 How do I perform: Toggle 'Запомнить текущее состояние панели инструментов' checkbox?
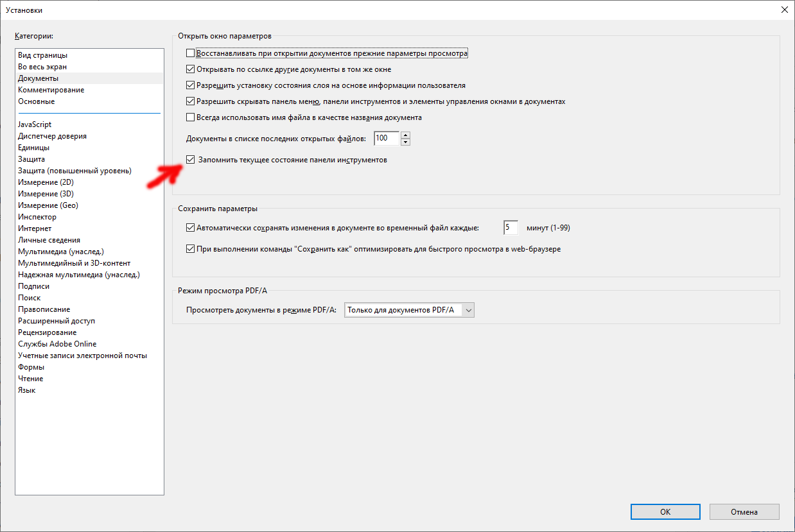click(x=190, y=159)
